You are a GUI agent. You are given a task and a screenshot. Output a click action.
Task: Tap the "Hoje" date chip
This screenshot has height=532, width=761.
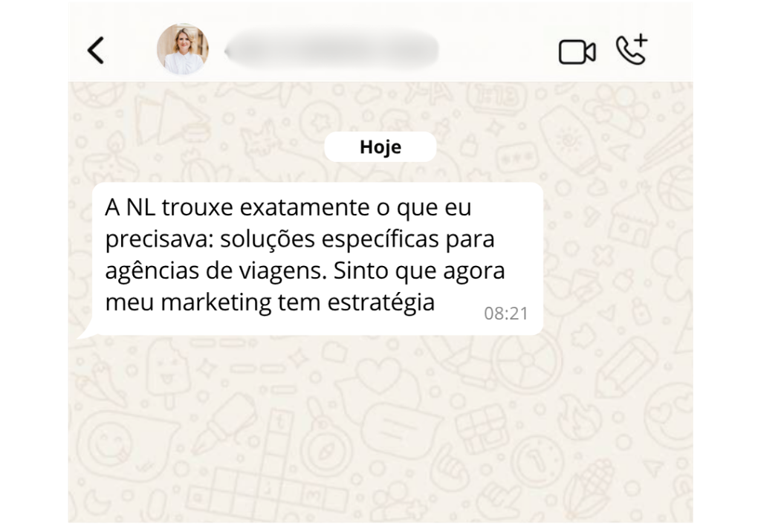[380, 146]
